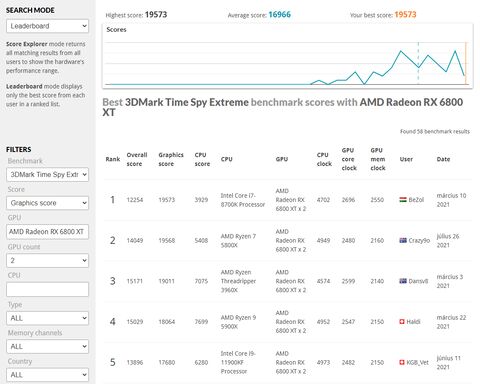480x384 pixels.
Task: Open user BeZol's profile link
Action: (x=416, y=200)
